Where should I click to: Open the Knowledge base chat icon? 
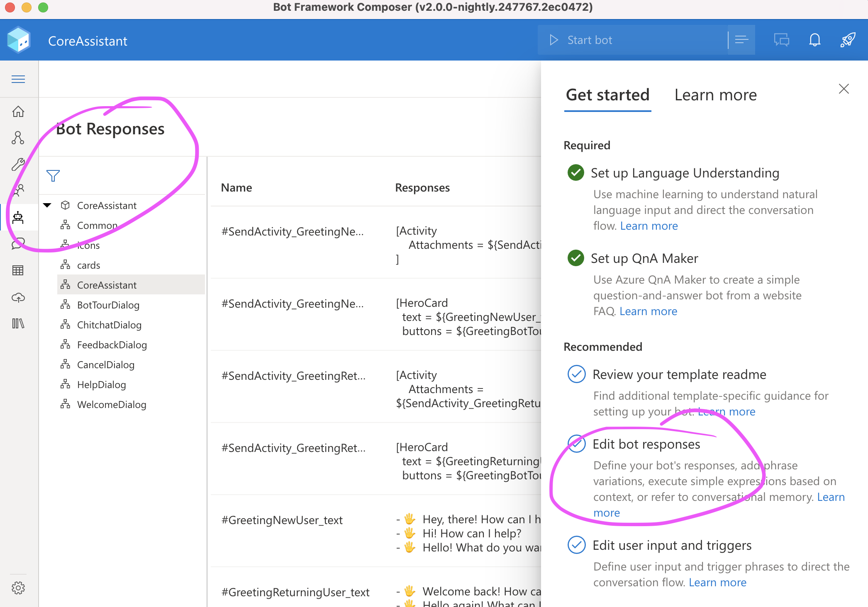coord(18,244)
